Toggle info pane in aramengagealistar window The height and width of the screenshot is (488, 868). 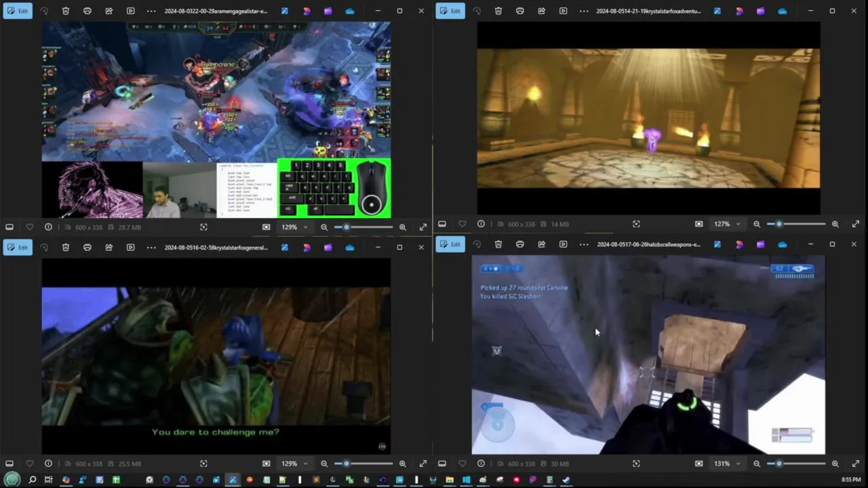[48, 227]
